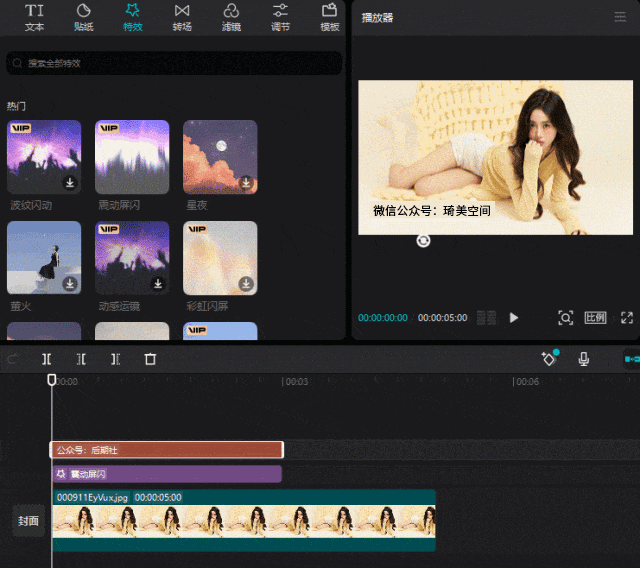Enter fullscreen preview mode
Viewport: 640px width, 568px height.
pos(627,317)
